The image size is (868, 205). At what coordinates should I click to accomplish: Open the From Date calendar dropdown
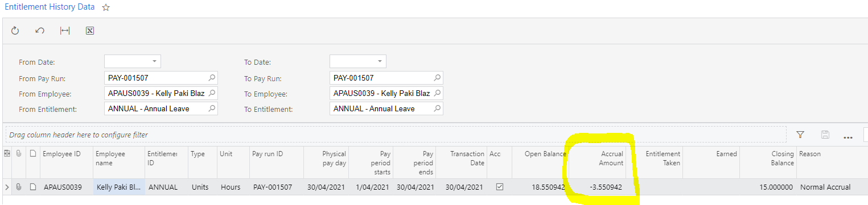(x=154, y=61)
